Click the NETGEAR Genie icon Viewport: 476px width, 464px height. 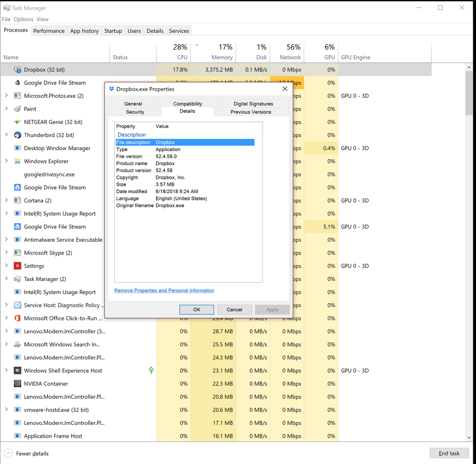(18, 122)
